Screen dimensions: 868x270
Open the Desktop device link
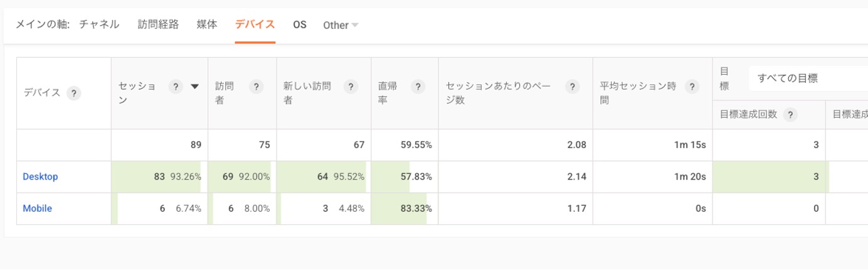coord(40,177)
